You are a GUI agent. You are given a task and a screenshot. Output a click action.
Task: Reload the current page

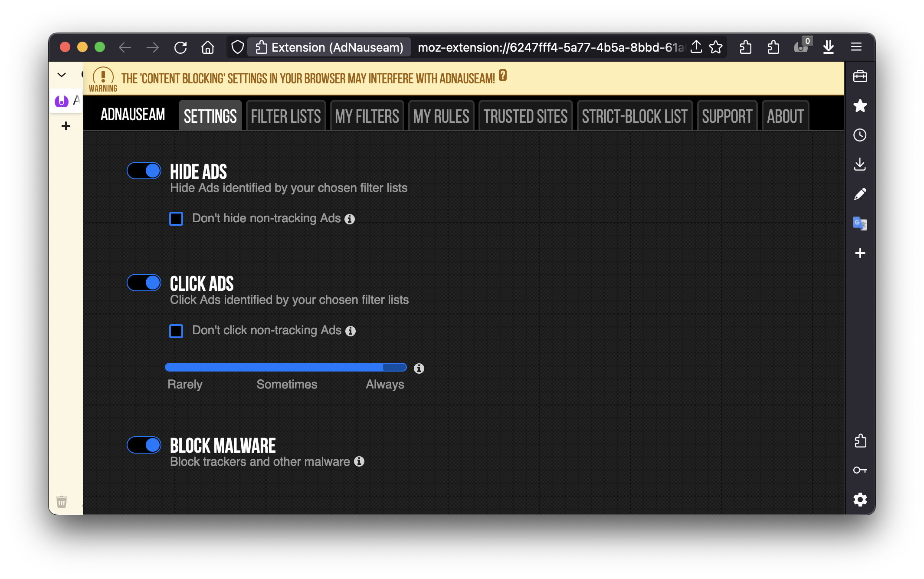coord(180,47)
